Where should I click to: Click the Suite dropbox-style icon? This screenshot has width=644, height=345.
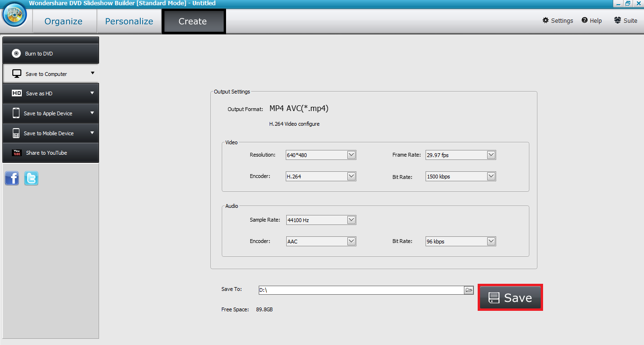click(x=617, y=20)
